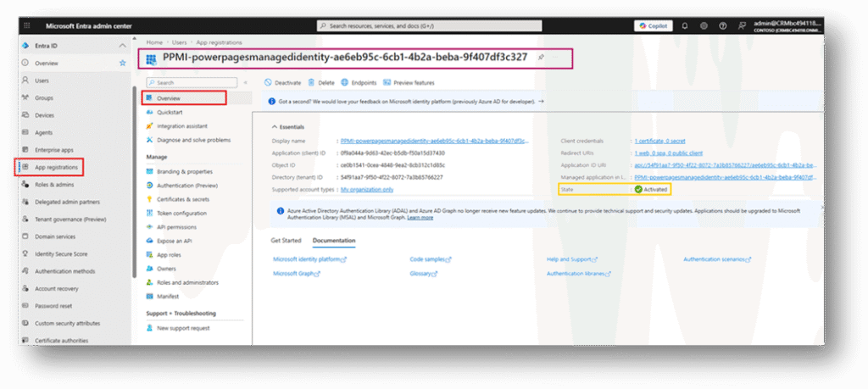
Task: Go to Groups in the left sidebar
Action: pos(44,98)
